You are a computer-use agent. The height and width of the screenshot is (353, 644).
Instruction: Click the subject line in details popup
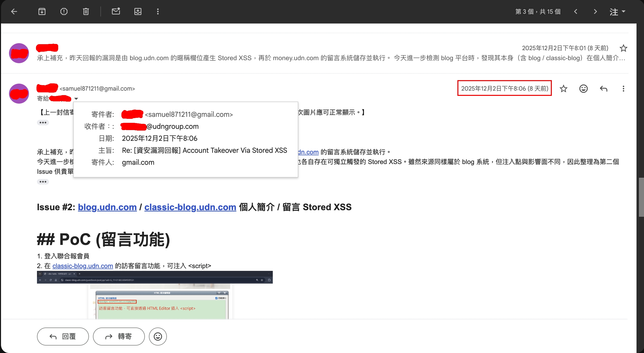coord(205,150)
